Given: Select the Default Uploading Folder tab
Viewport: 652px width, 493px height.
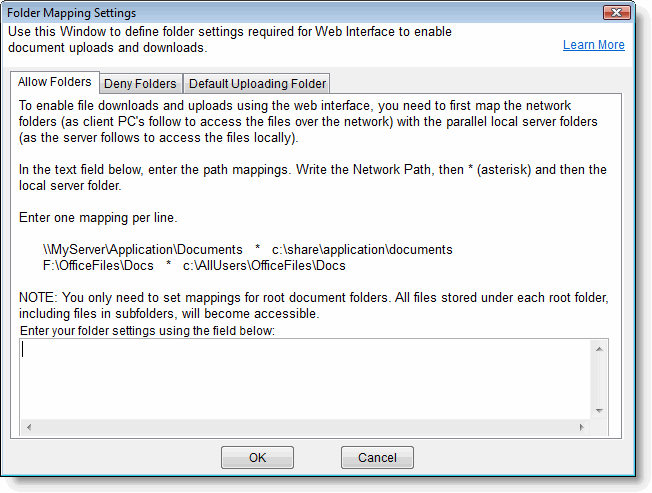Looking at the screenshot, I should coord(257,84).
